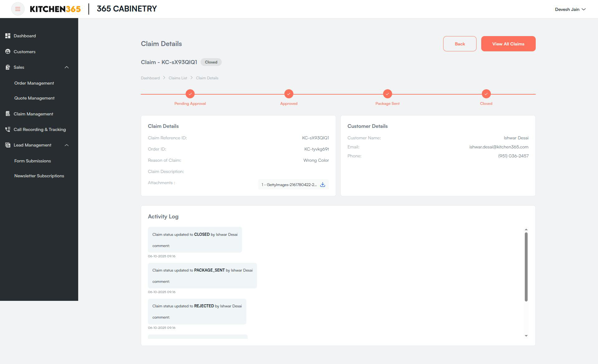
Task: Collapse the Lead Management chevron
Action: pos(67,145)
